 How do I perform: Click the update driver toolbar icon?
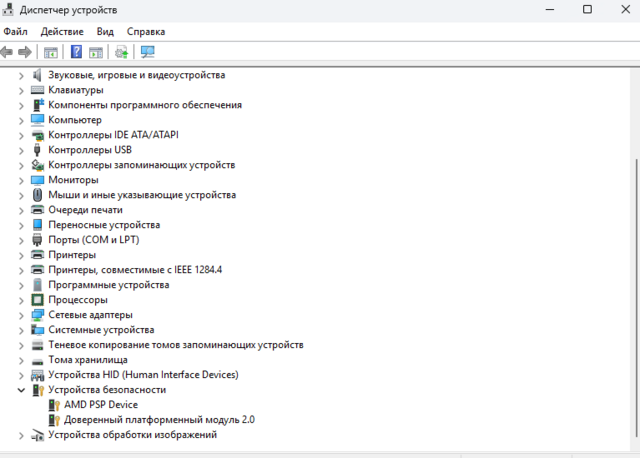click(x=121, y=52)
